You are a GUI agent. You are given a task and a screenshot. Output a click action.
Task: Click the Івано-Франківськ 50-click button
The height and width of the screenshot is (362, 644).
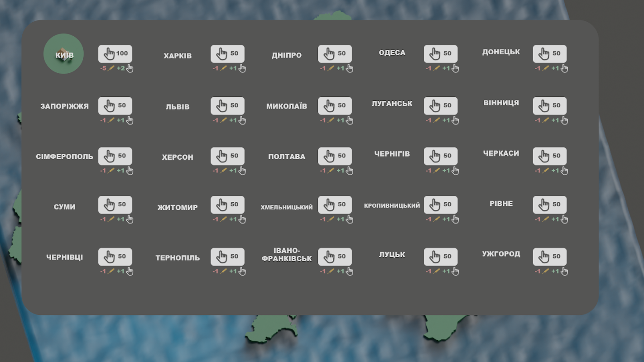point(335,257)
